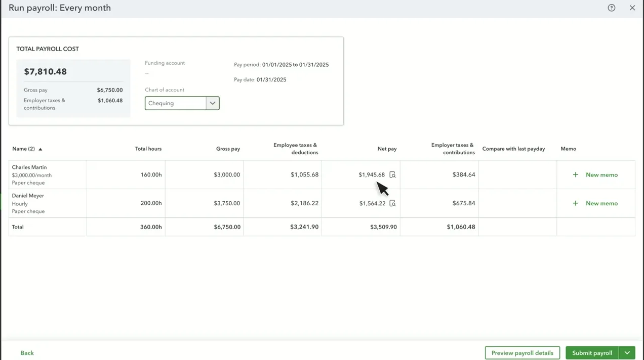644x360 pixels.
Task: Click Charles Martin's $3,000.00 gross pay
Action: point(227,175)
